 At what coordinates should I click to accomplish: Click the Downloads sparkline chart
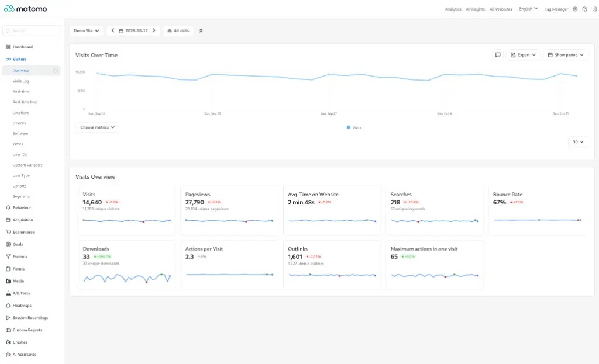[x=127, y=278]
